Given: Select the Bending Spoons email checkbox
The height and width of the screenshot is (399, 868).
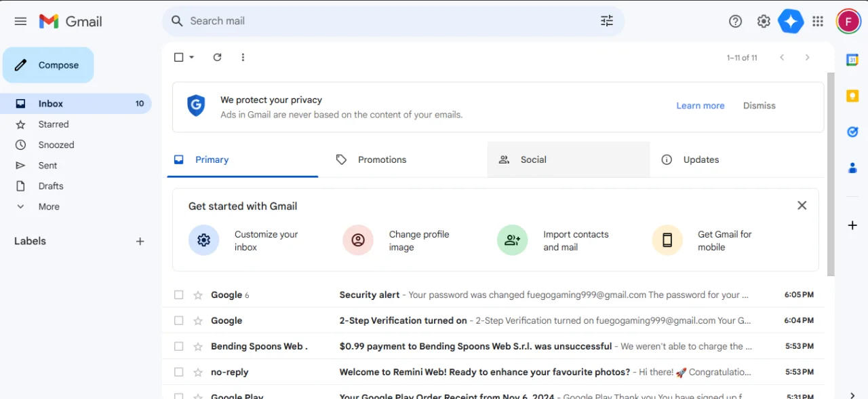Looking at the screenshot, I should (x=179, y=346).
